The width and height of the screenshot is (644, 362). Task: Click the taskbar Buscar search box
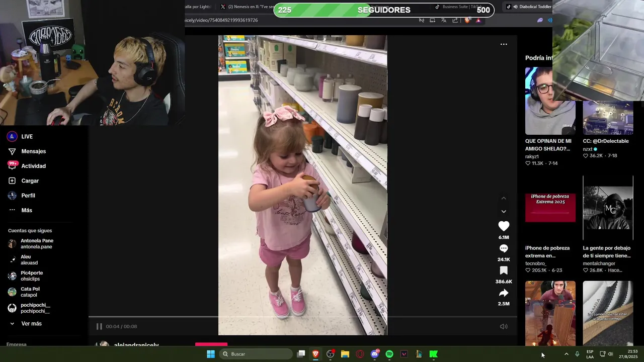pos(256,354)
